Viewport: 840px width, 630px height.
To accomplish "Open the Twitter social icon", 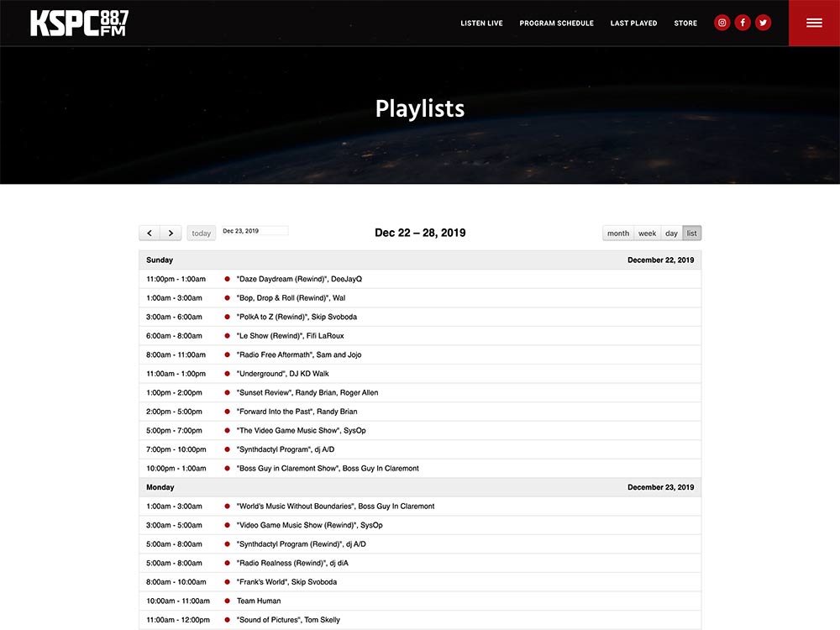I will pos(763,23).
